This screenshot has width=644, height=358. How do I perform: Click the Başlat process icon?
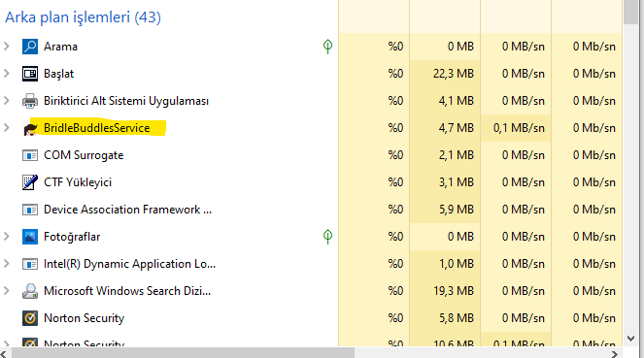pyautogui.click(x=30, y=74)
